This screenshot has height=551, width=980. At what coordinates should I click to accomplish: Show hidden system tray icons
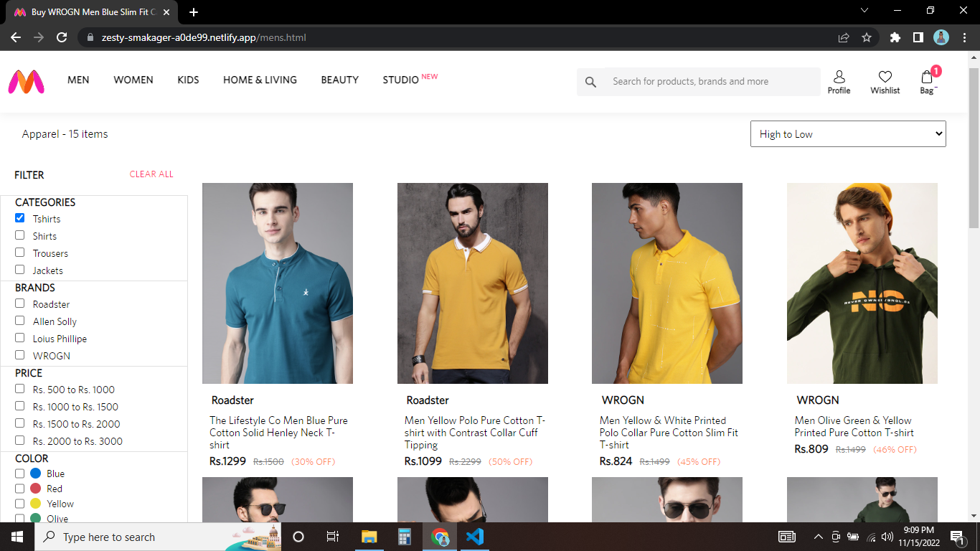(x=818, y=537)
